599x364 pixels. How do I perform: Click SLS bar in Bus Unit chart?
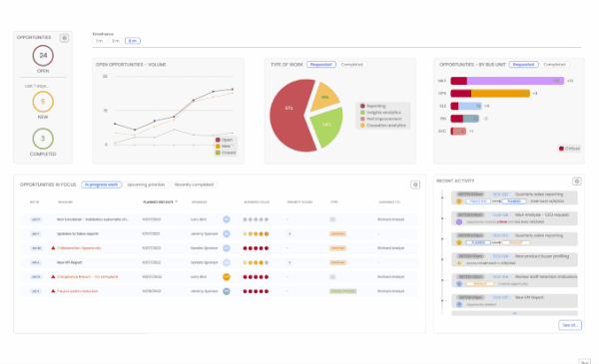pos(466,106)
